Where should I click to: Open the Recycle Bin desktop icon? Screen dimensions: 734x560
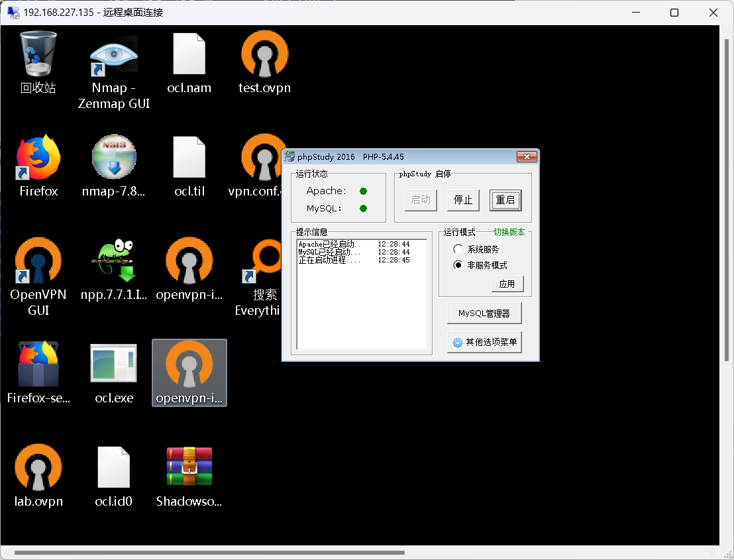[38, 55]
